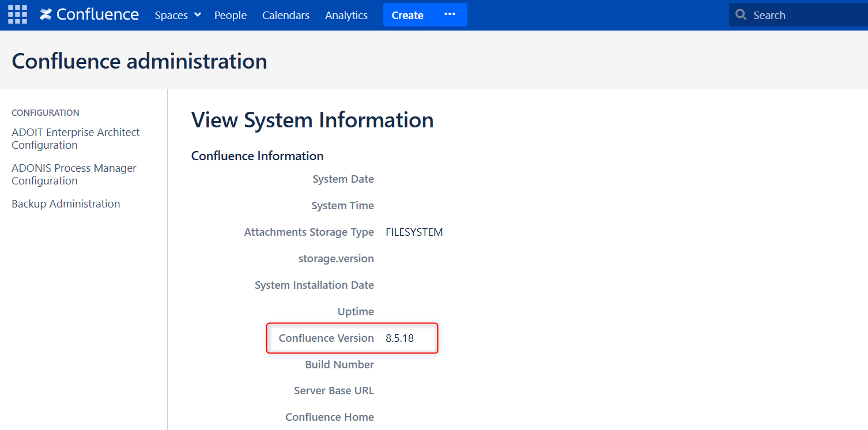Click the Confluence logo

(89, 15)
